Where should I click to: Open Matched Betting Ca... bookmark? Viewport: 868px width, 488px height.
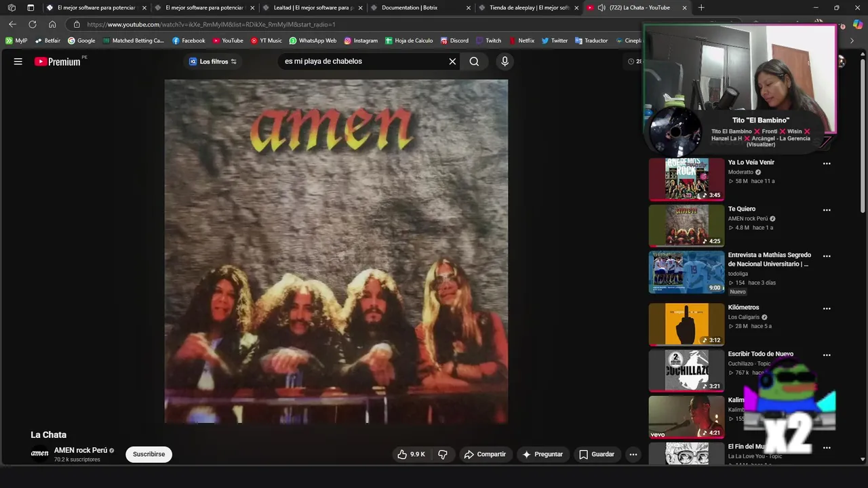click(134, 41)
